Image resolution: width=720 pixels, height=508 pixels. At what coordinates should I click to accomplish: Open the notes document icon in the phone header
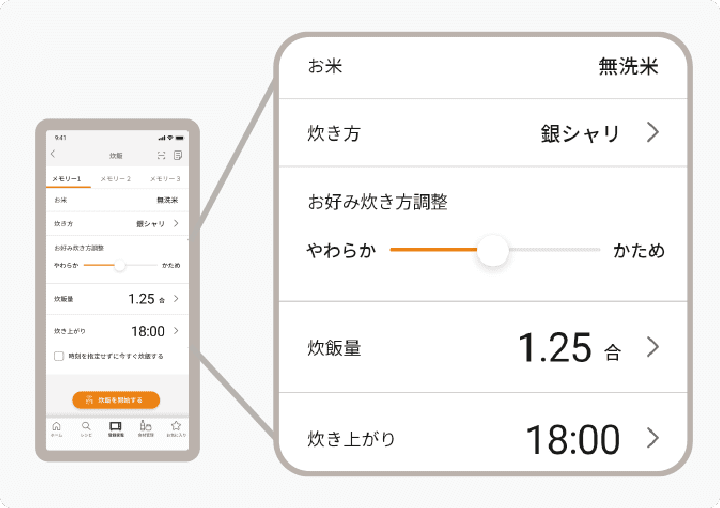point(178,155)
